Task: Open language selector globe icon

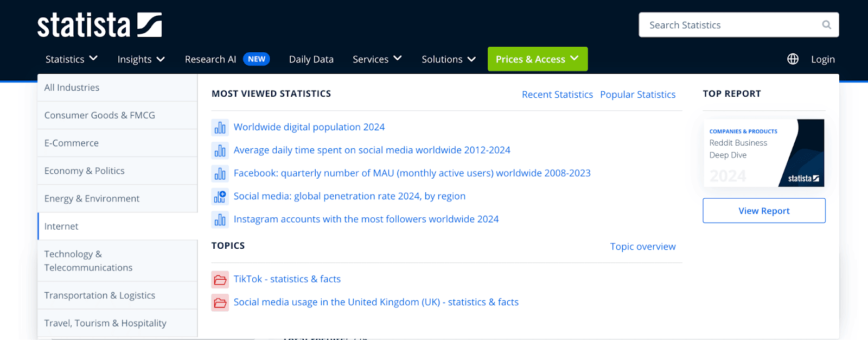Action: coord(793,59)
